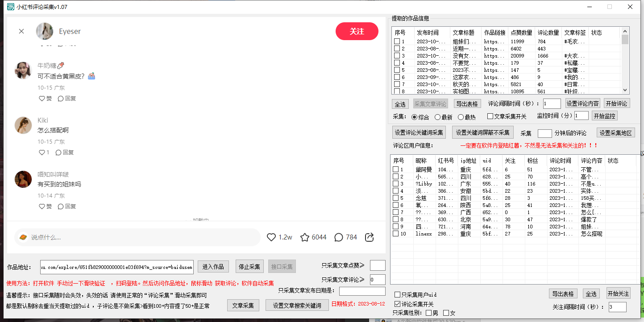The height and width of the screenshot is (322, 644).
Task: Check row 1 checkbox in works table
Action: [397, 41]
